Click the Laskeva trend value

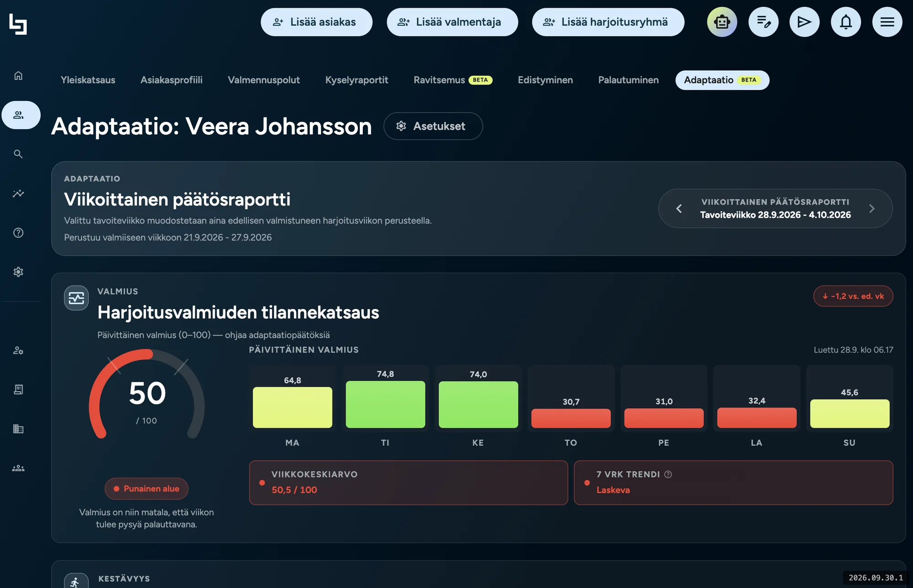[613, 490]
